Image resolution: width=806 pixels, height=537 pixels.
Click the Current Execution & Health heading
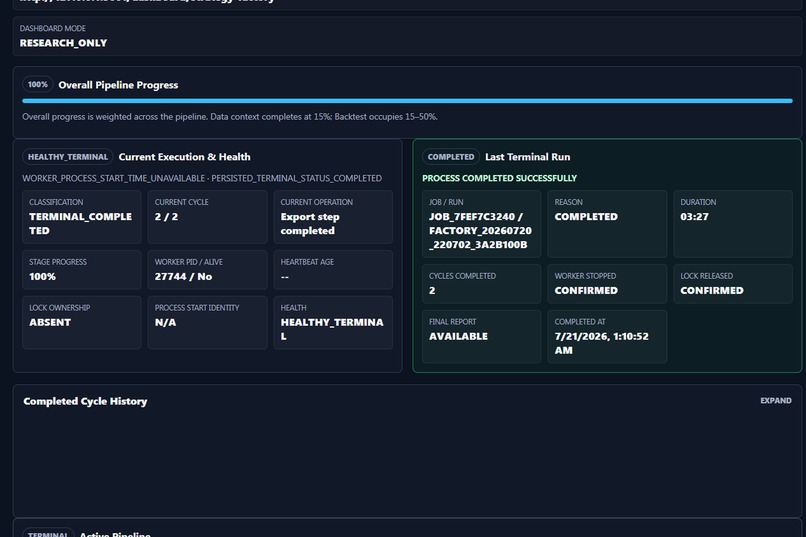tap(184, 157)
